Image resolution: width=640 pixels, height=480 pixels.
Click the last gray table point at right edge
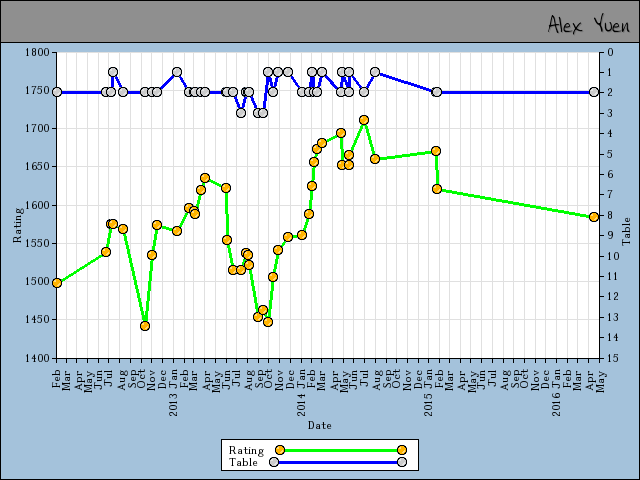(x=594, y=92)
